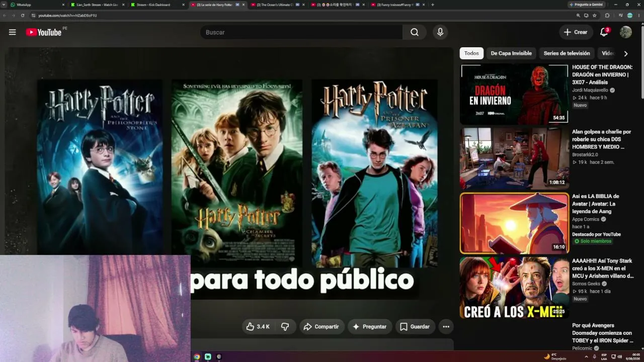Share the video with 'Compartir'
Viewport: 644px width, 362px height.
point(321,327)
